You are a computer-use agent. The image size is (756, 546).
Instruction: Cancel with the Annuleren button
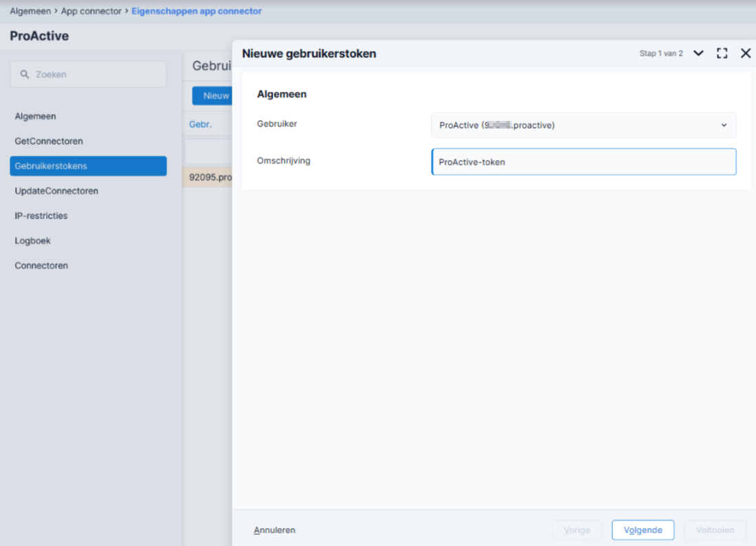click(x=274, y=530)
